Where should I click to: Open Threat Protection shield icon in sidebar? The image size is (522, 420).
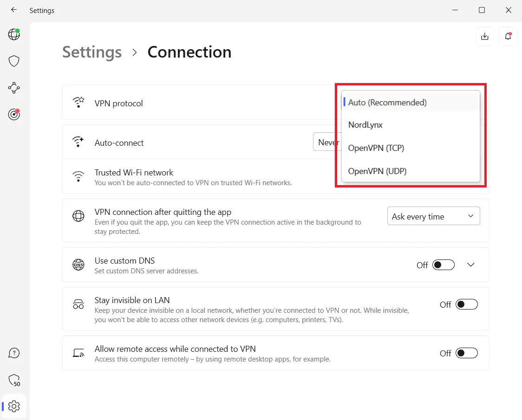tap(14, 61)
